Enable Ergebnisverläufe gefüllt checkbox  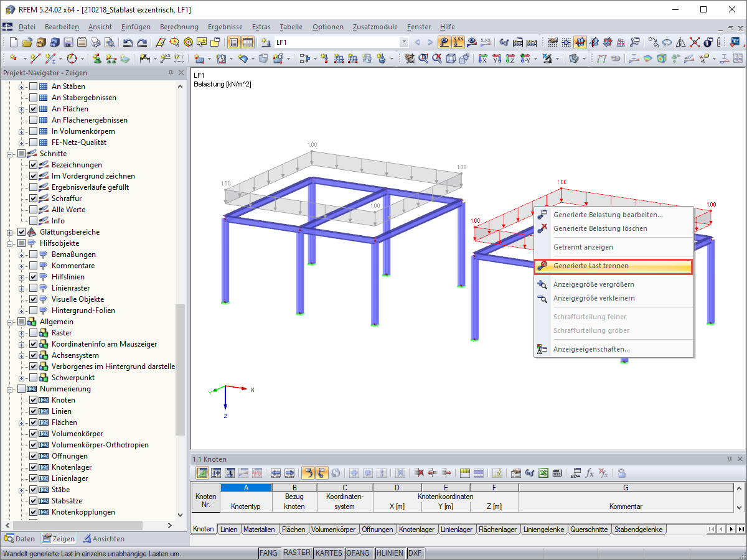tap(34, 187)
